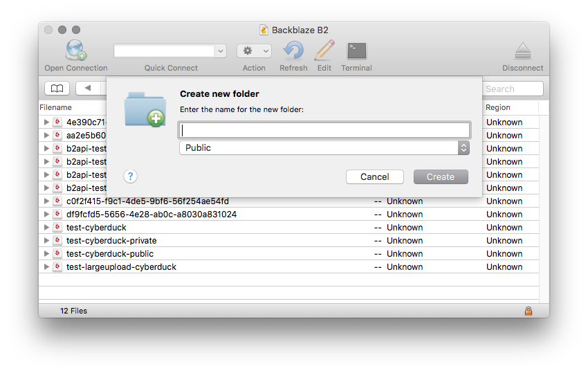Click the bucket icon of 4e390c71
Screen dimensions: 588x373
click(x=57, y=122)
